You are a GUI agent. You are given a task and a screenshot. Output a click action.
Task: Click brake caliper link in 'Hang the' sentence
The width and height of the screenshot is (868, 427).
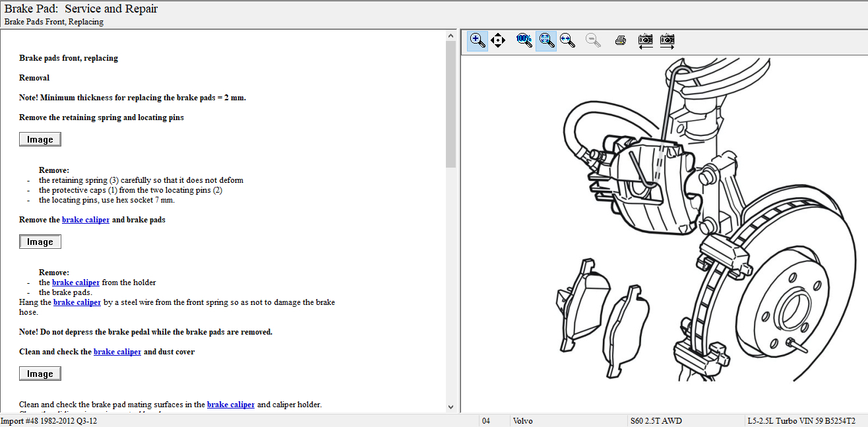(77, 302)
